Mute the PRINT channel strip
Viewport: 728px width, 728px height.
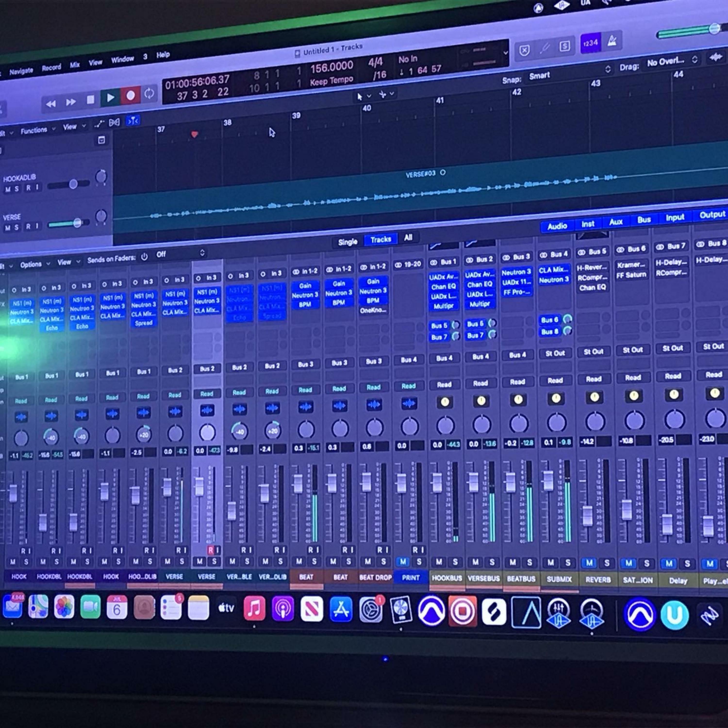coord(403,562)
